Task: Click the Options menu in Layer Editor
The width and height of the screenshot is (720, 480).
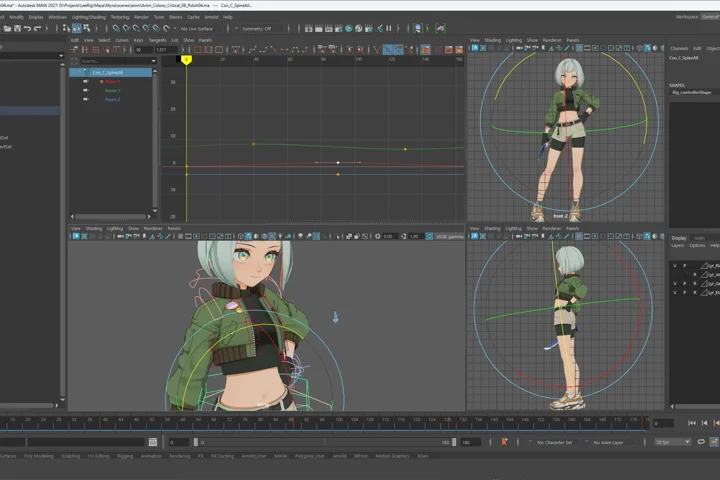Action: click(x=697, y=246)
